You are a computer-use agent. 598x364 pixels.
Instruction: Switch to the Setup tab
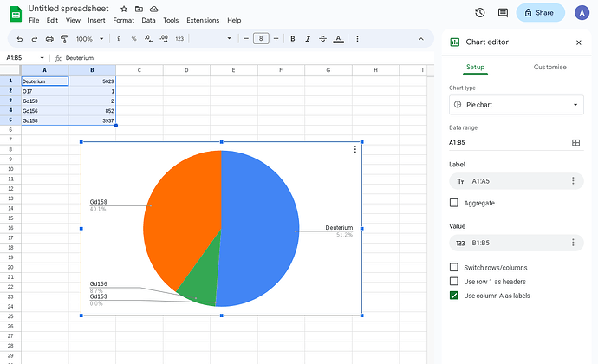[x=475, y=67]
